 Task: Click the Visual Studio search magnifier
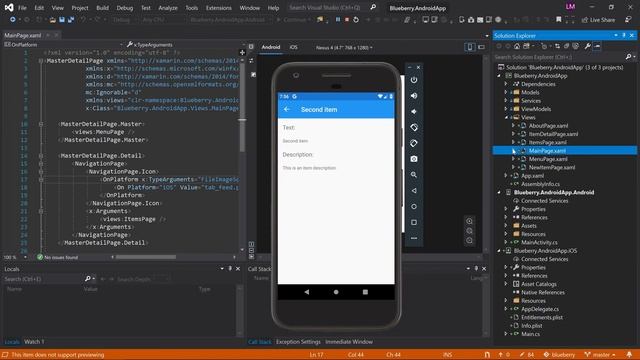pos(373,7)
